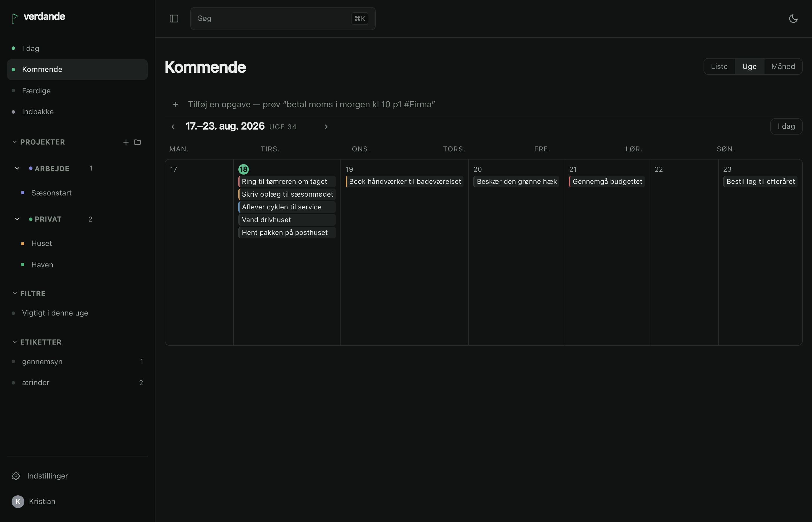Create a project folder via folder icon
This screenshot has width=812, height=522.
137,142
